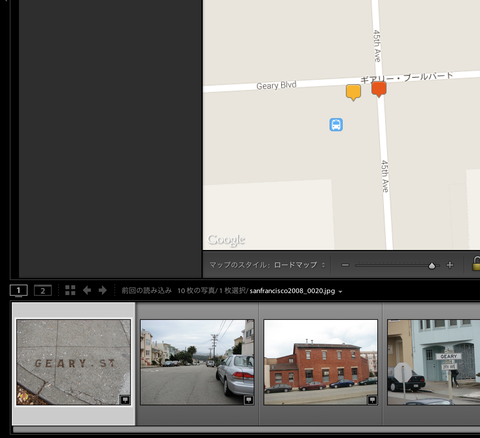This screenshot has height=438, width=480.
Task: Select the brick building photo thumbnail
Action: pyautogui.click(x=321, y=362)
